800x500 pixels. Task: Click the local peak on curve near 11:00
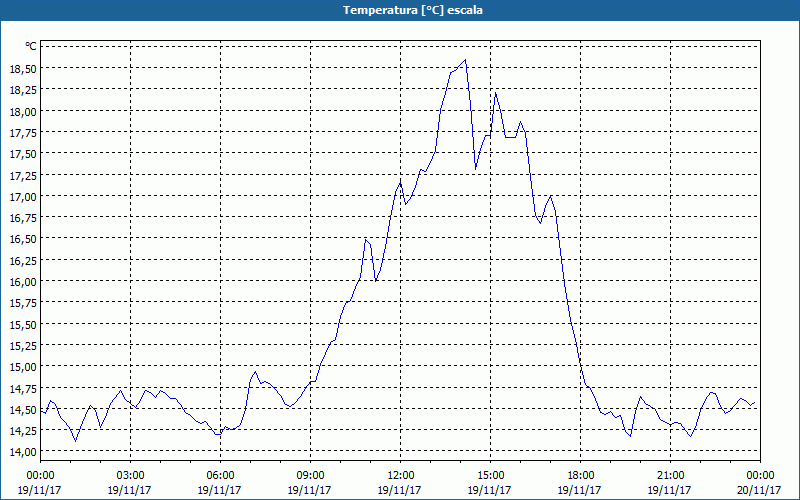click(x=366, y=238)
